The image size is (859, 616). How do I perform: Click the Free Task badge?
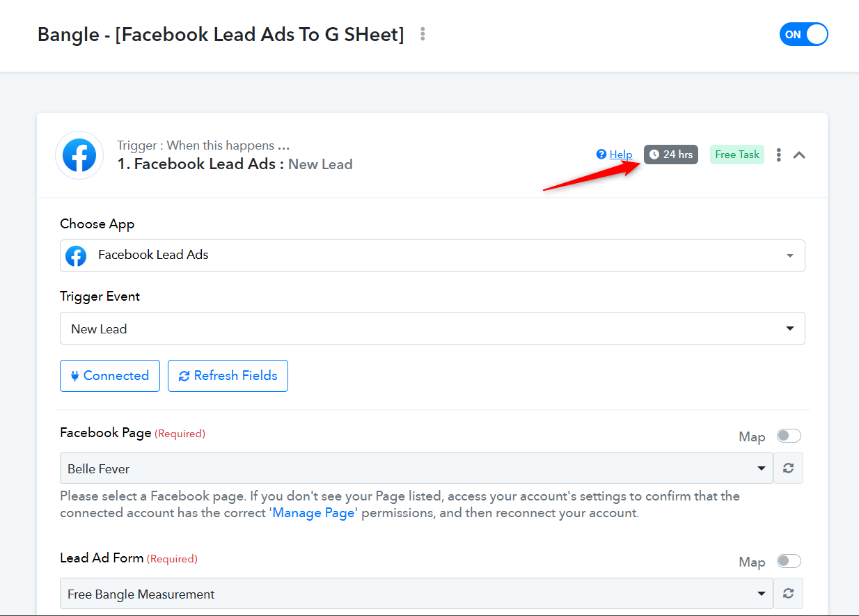click(737, 155)
